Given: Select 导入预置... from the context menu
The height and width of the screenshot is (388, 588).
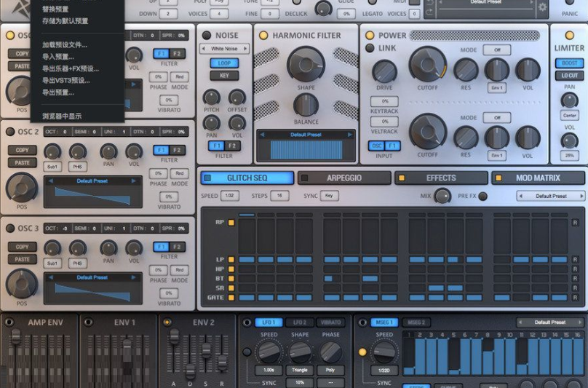Looking at the screenshot, I should click(x=58, y=57).
